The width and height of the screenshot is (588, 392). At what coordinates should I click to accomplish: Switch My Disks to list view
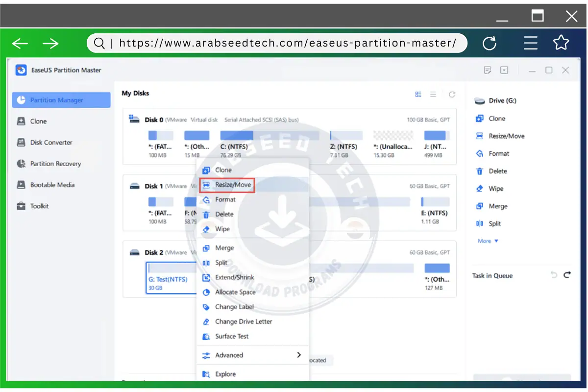click(433, 94)
